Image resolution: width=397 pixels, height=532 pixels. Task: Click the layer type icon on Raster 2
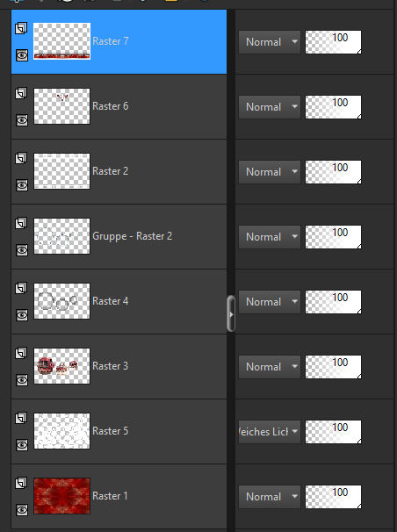click(x=21, y=158)
